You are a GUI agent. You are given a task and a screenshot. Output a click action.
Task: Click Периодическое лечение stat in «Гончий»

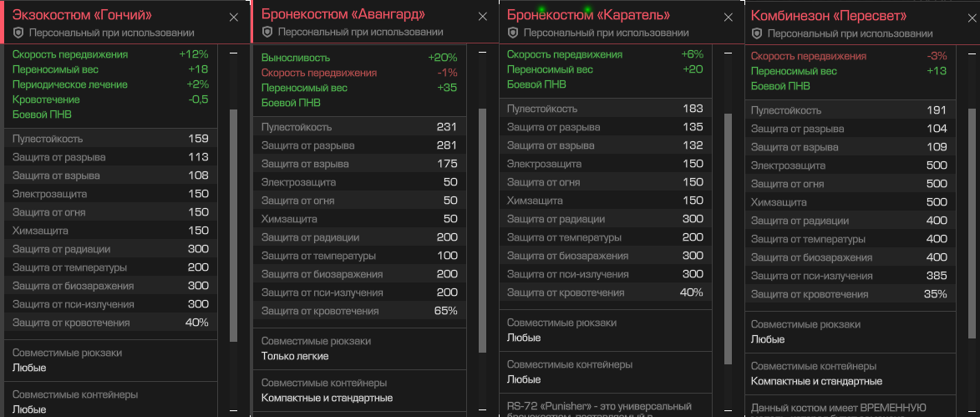tap(70, 84)
